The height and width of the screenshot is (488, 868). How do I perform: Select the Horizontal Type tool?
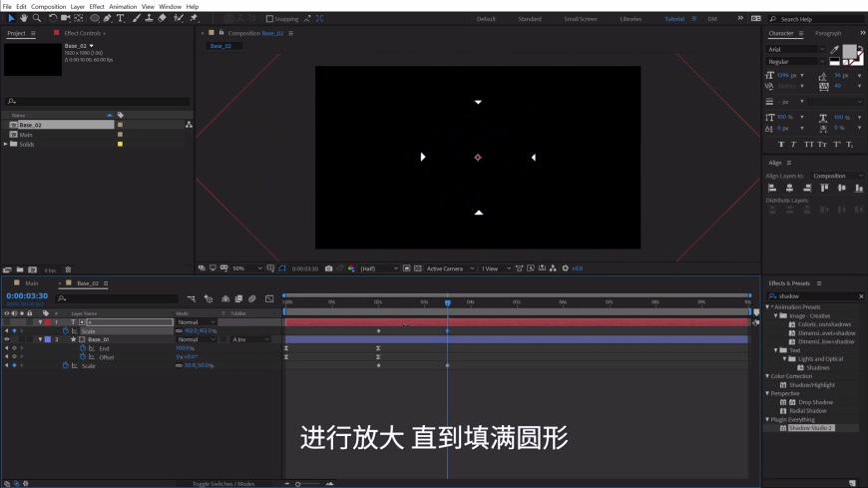point(120,18)
